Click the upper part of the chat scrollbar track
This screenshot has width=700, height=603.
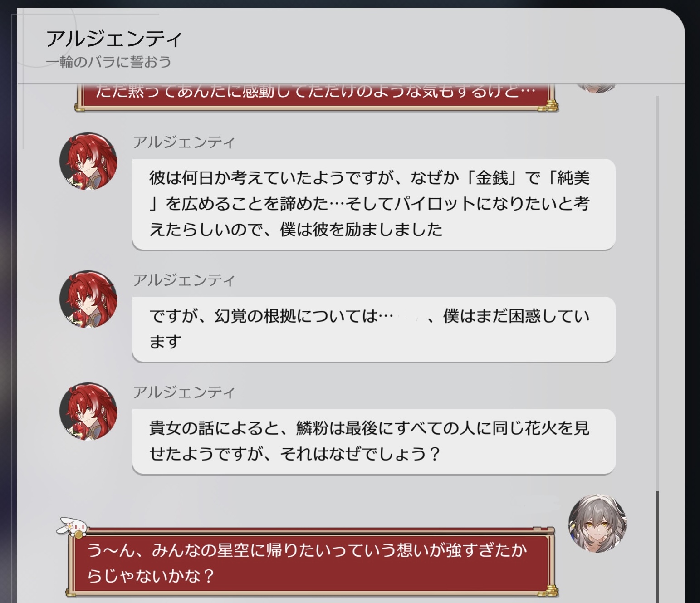(x=657, y=227)
